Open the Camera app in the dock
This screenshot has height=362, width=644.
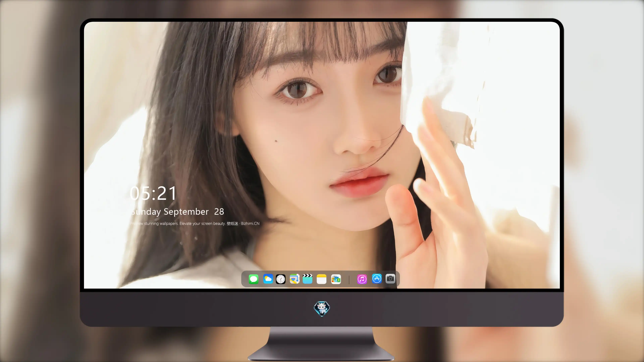(390, 279)
